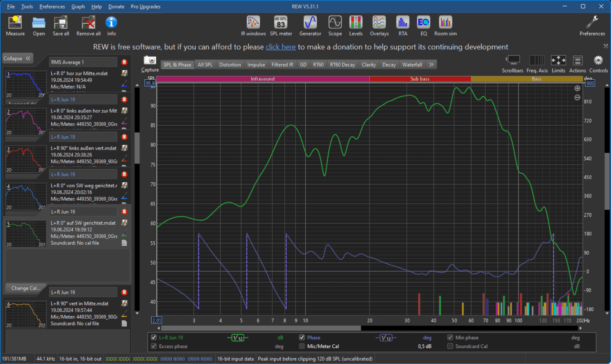Capture the graph image

150,64
